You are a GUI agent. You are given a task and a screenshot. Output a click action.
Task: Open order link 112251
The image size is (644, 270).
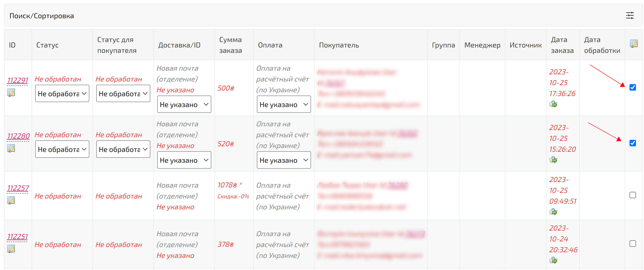click(17, 236)
